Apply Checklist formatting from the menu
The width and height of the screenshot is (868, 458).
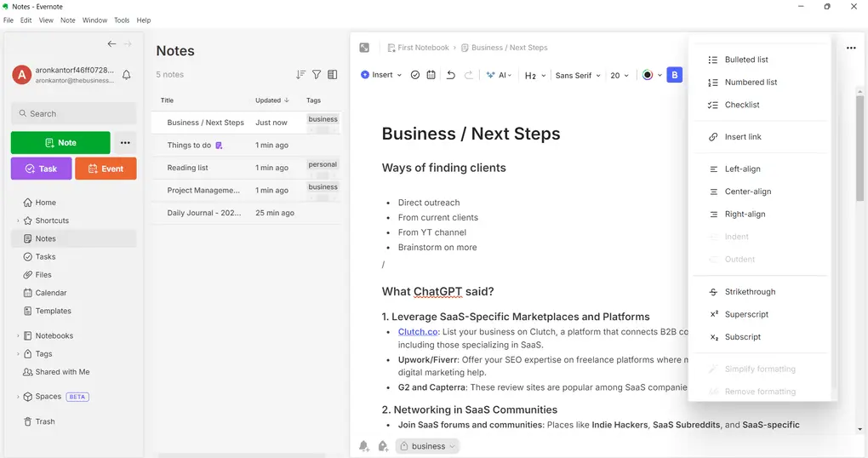(x=742, y=105)
